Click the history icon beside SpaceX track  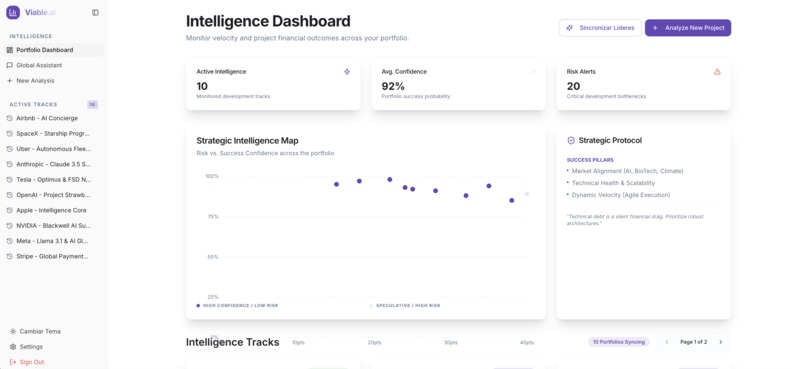pos(9,134)
